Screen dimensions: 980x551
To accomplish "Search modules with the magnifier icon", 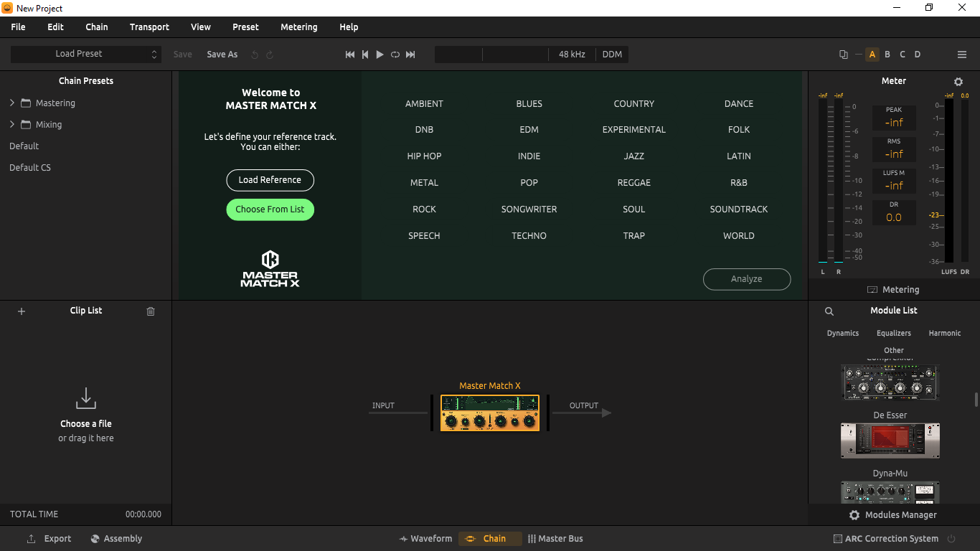I will point(829,311).
